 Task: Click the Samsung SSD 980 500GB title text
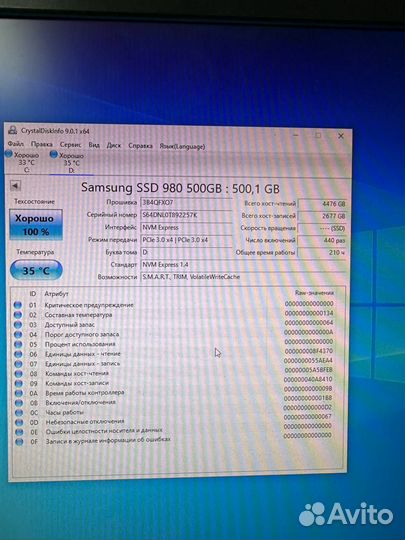click(180, 188)
